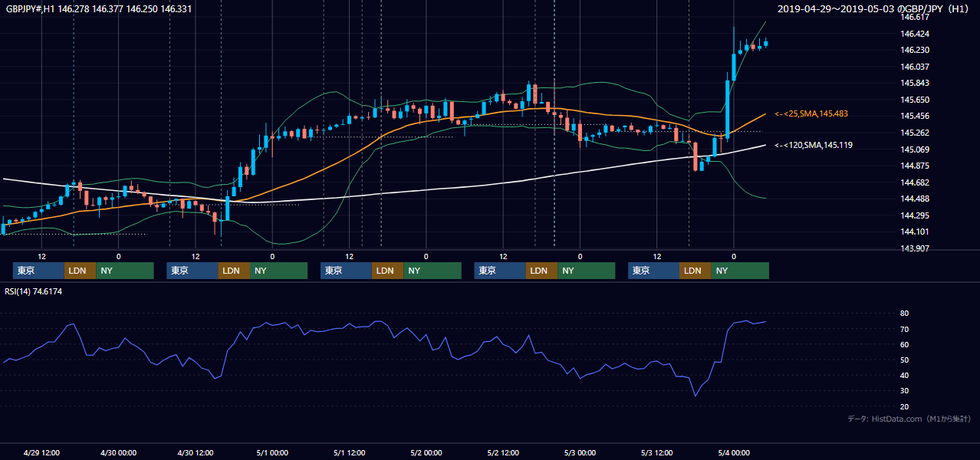Click the HistData.com data source credit
The width and height of the screenshot is (980, 460).
point(909,419)
